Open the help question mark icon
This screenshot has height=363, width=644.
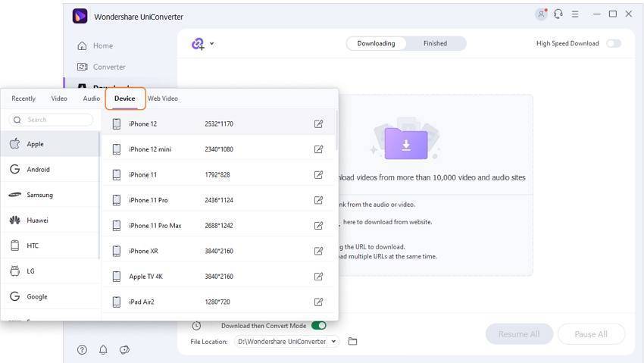[x=82, y=349]
